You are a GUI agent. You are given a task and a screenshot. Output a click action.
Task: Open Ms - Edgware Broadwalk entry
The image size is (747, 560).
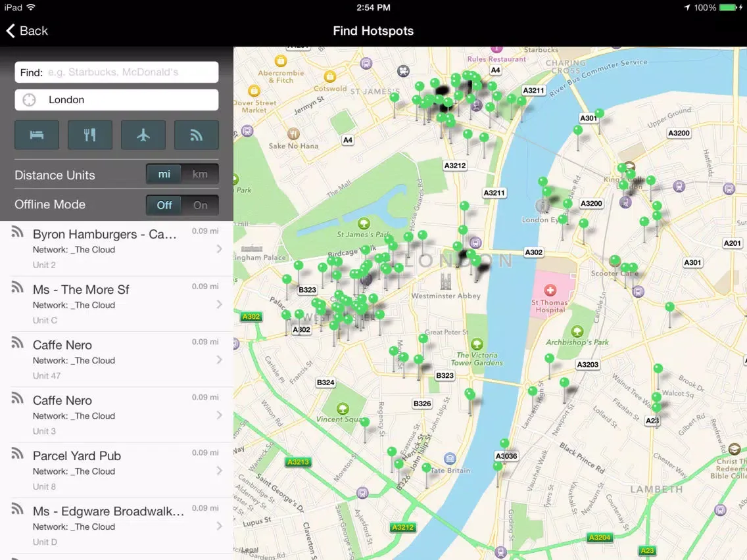(117, 526)
